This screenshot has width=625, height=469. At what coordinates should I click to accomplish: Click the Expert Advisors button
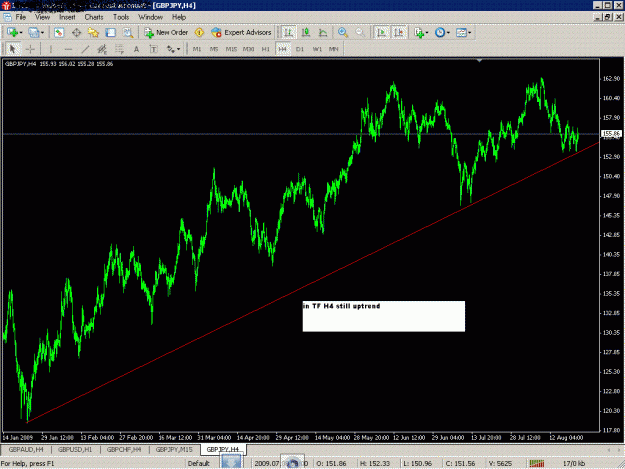point(241,32)
